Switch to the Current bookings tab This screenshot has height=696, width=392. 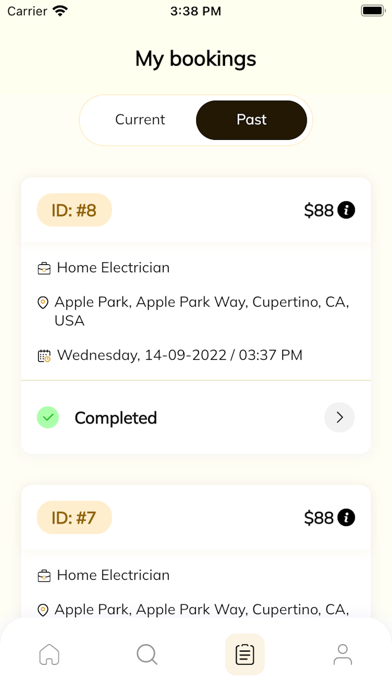(140, 120)
